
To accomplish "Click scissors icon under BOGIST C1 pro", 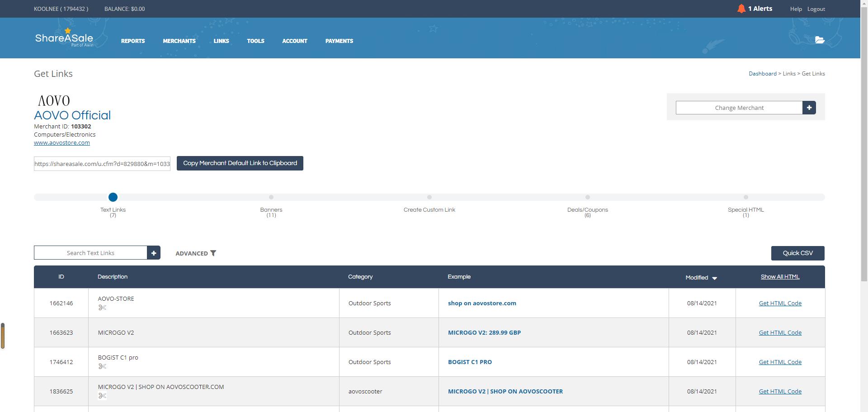I will 102,366.
